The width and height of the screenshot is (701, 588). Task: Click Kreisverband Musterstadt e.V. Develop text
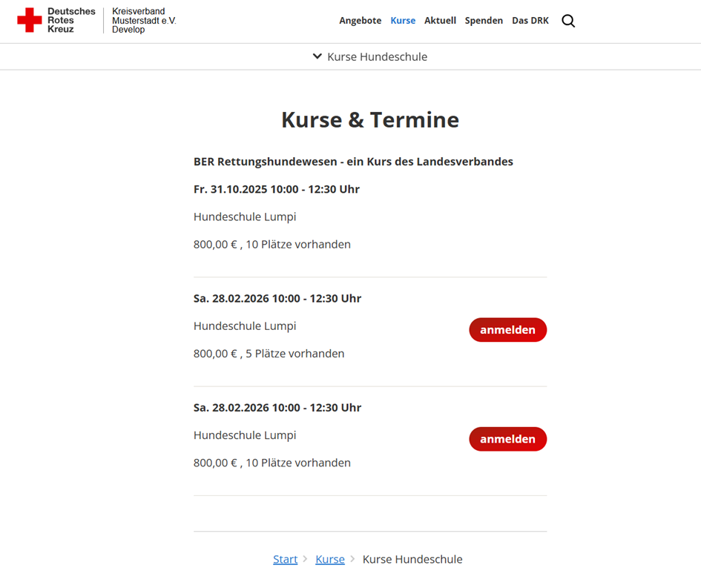[x=144, y=21]
